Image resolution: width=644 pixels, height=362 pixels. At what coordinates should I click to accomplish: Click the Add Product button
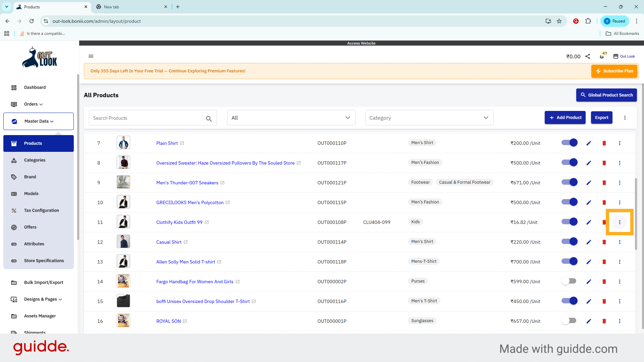point(565,118)
